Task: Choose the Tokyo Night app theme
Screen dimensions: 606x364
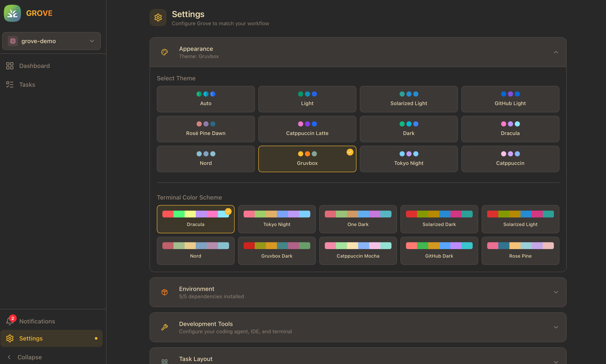Action: click(x=409, y=159)
